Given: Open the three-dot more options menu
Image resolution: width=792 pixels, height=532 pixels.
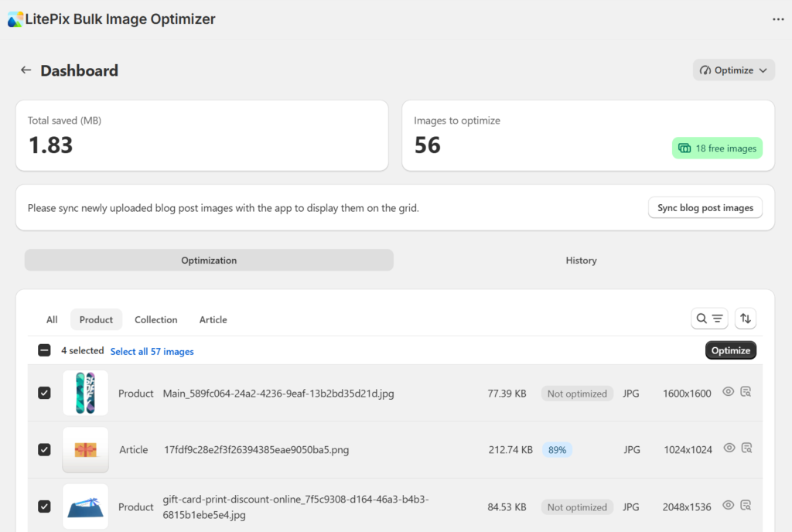Looking at the screenshot, I should point(778,19).
